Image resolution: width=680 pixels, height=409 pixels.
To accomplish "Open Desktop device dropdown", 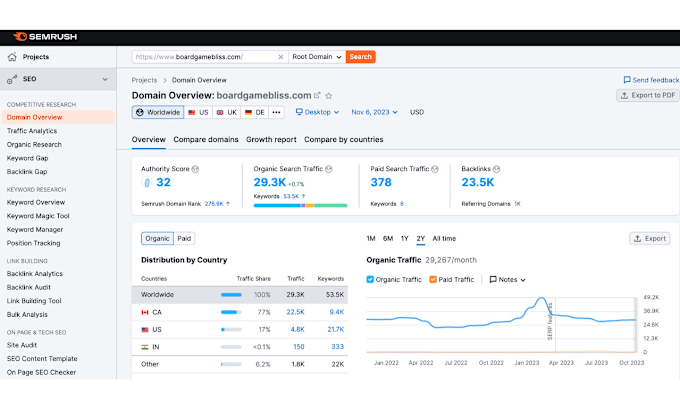I will (317, 112).
